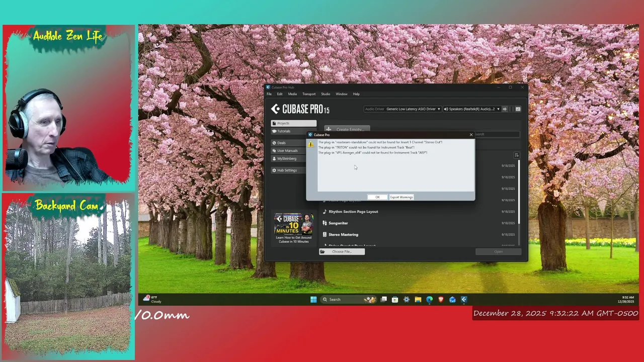This screenshot has width=644, height=362.
Task: Open Task View from the taskbar
Action: (x=384, y=300)
